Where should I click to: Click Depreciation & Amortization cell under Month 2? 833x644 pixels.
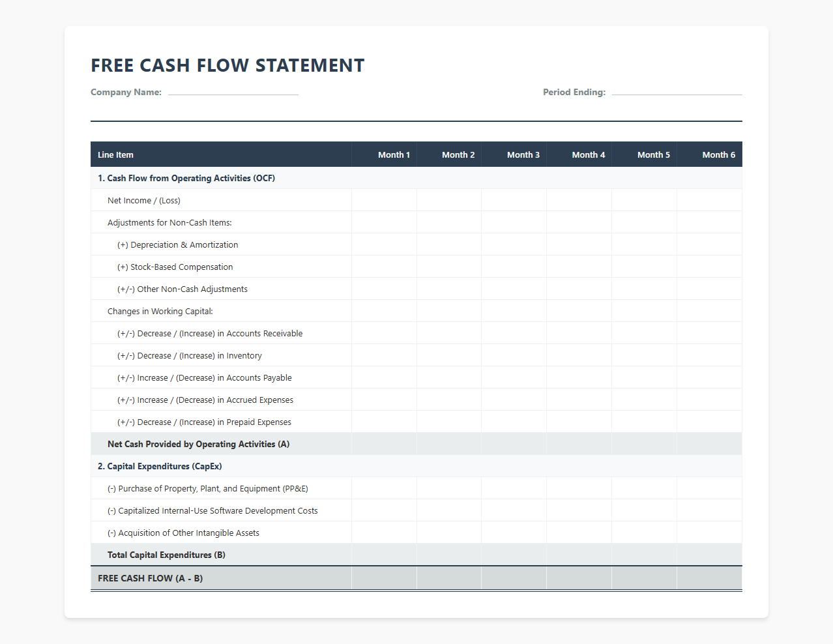point(449,244)
